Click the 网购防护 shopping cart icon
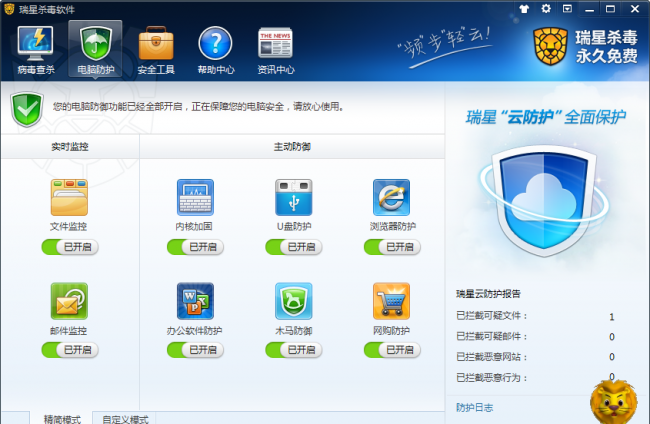 [x=391, y=301]
